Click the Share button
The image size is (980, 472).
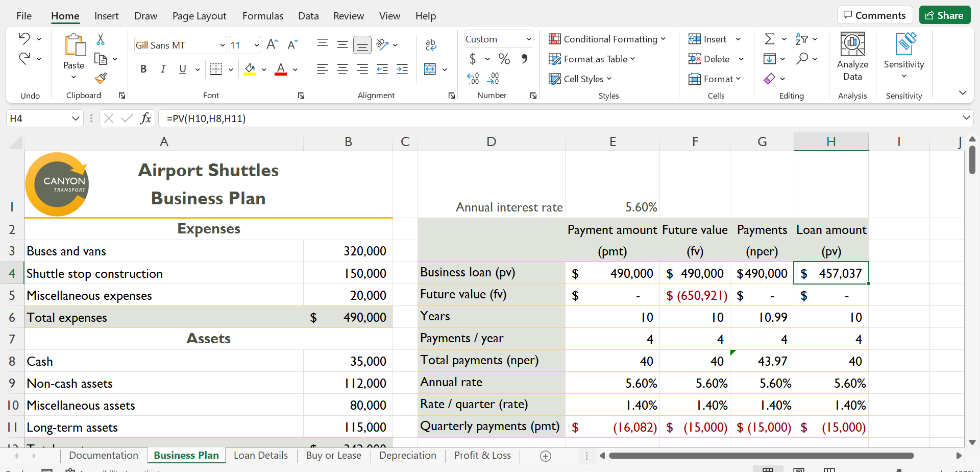click(x=944, y=15)
